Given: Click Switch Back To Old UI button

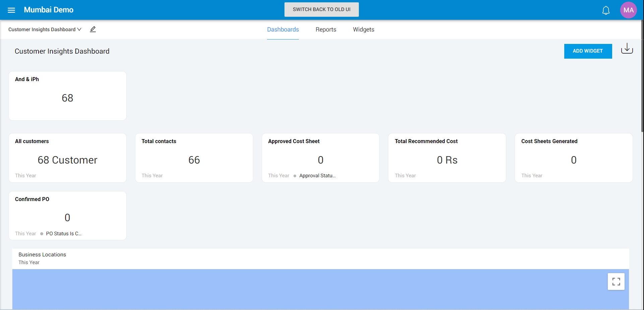Looking at the screenshot, I should point(321,10).
